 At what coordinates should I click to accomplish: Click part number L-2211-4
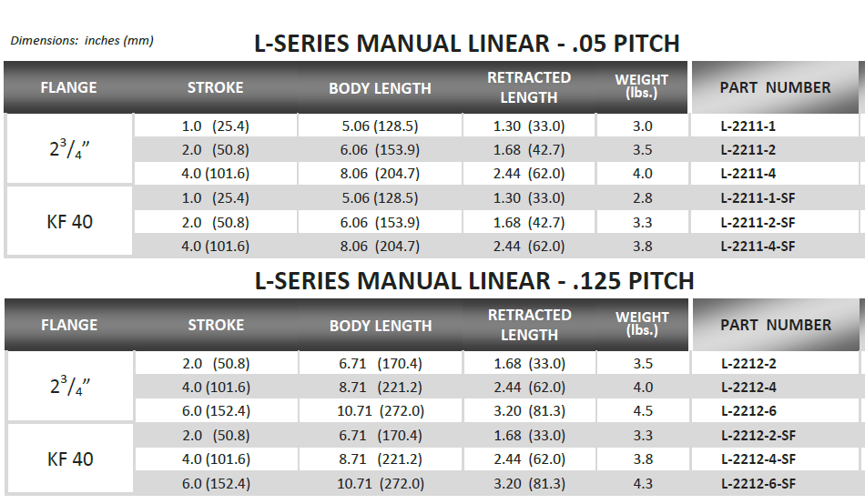[x=748, y=174]
